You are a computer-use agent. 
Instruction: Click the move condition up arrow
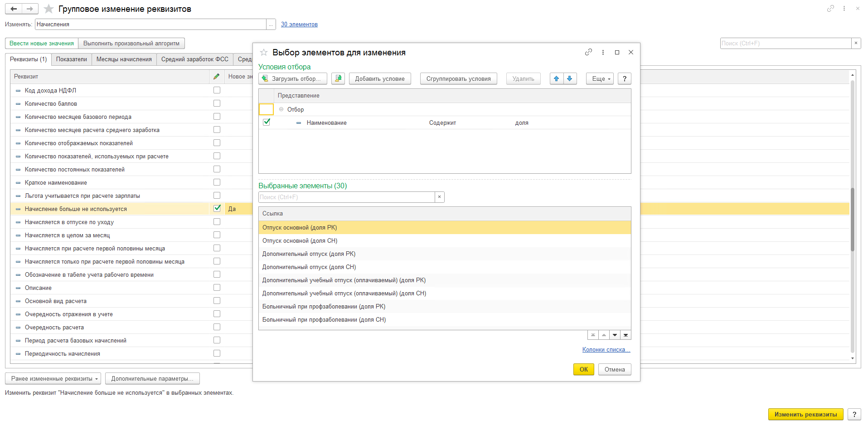[557, 78]
